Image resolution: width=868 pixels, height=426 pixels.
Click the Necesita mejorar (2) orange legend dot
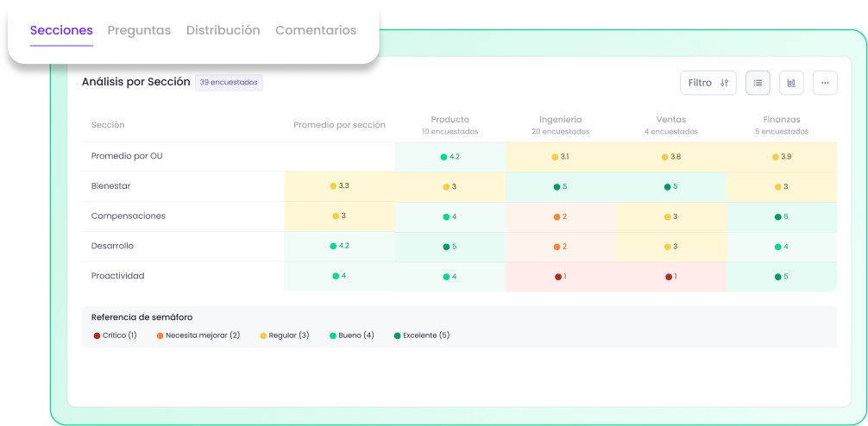pyautogui.click(x=160, y=335)
